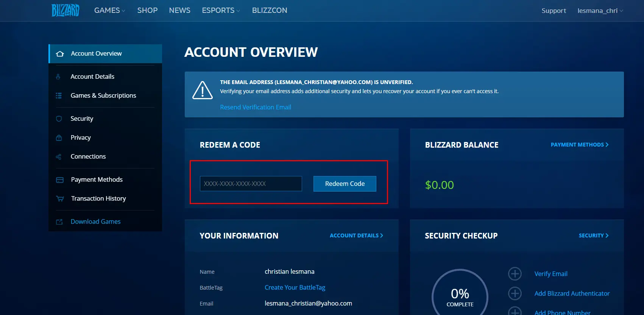The image size is (644, 315).
Task: Click the Download Games external link icon
Action: [x=59, y=222]
